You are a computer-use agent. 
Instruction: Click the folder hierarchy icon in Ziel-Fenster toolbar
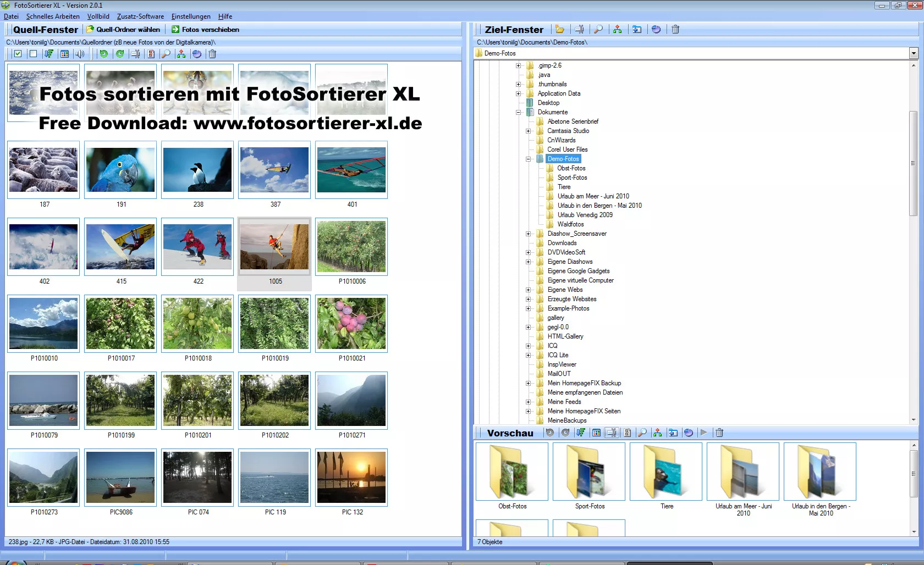618,30
